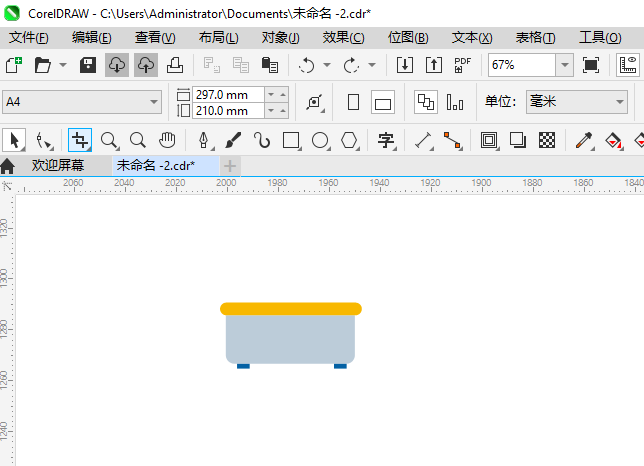Select the Pan hand tool
Screen dimensions: 644x466
(x=167, y=140)
